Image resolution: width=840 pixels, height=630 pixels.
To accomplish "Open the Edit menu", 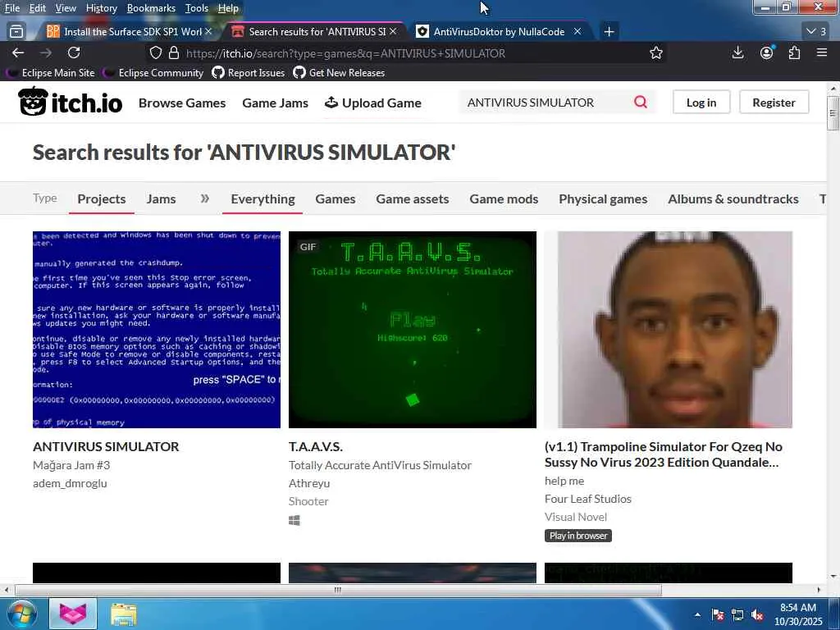I will point(37,8).
